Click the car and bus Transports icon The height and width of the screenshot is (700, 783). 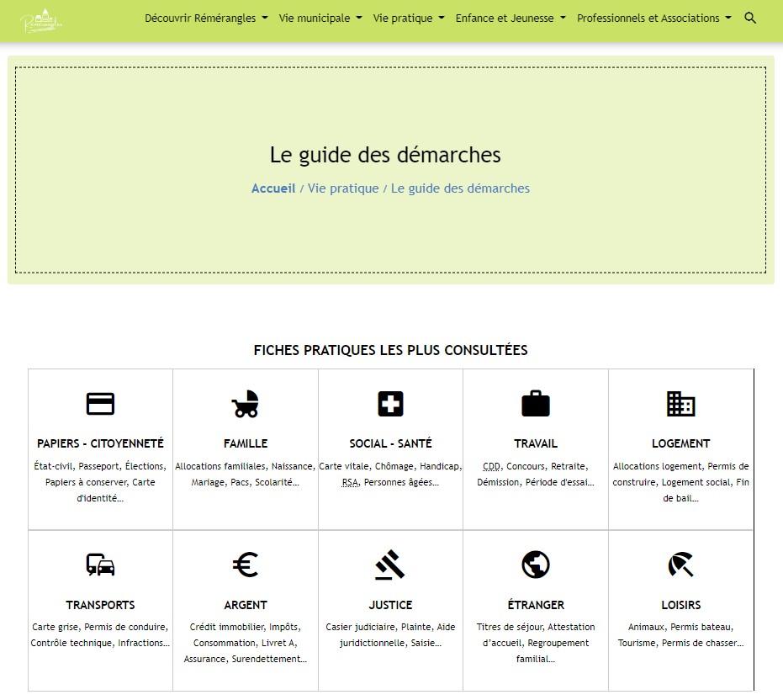100,565
